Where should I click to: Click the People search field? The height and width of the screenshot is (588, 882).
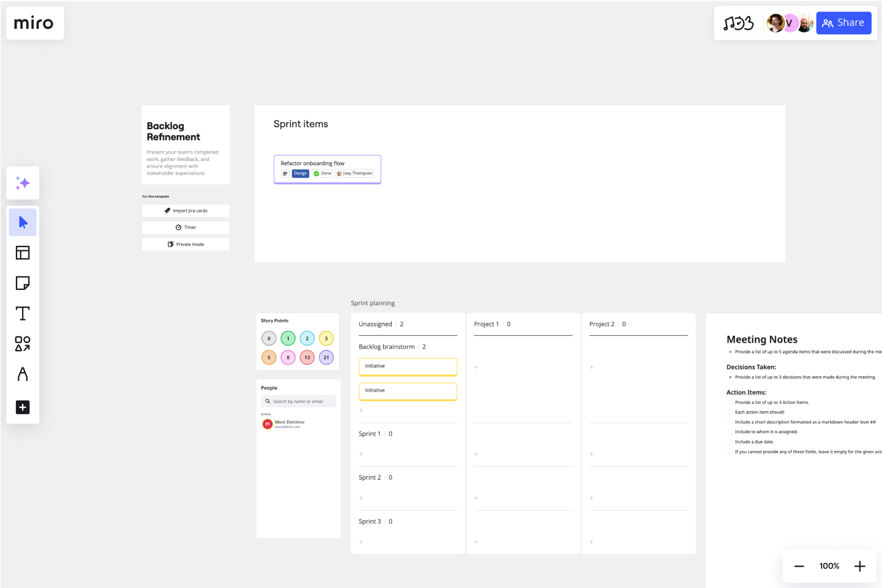coord(298,401)
